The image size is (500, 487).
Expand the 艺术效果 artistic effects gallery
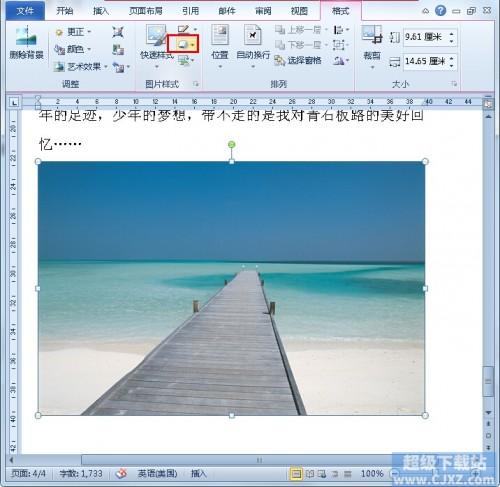tap(81, 67)
